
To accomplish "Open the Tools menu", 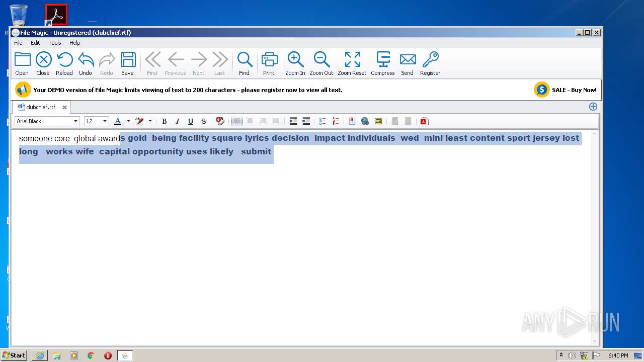I will coord(55,43).
